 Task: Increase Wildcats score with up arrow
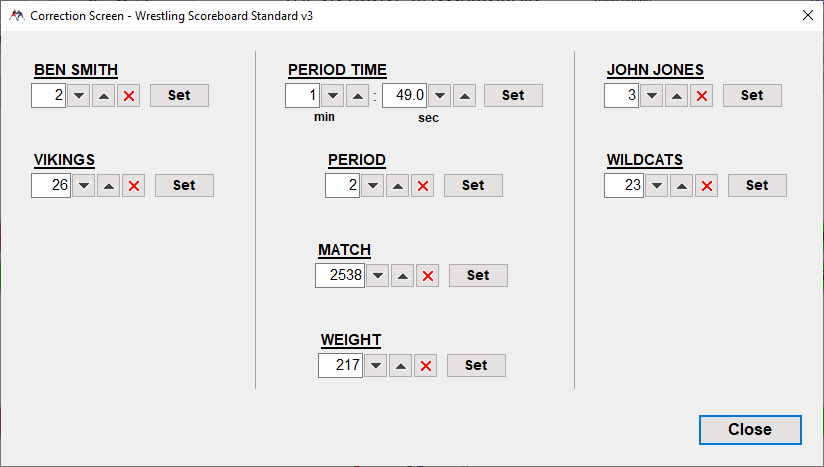pyautogui.click(x=682, y=186)
